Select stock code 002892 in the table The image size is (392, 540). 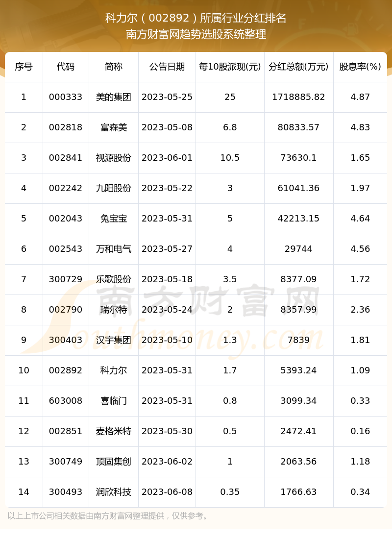pyautogui.click(x=66, y=370)
